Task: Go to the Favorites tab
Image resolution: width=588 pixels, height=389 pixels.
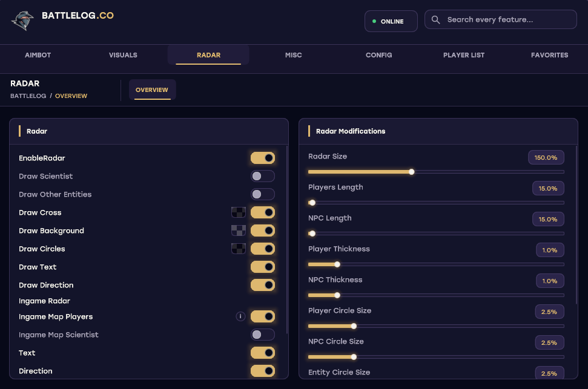Action: (x=549, y=55)
